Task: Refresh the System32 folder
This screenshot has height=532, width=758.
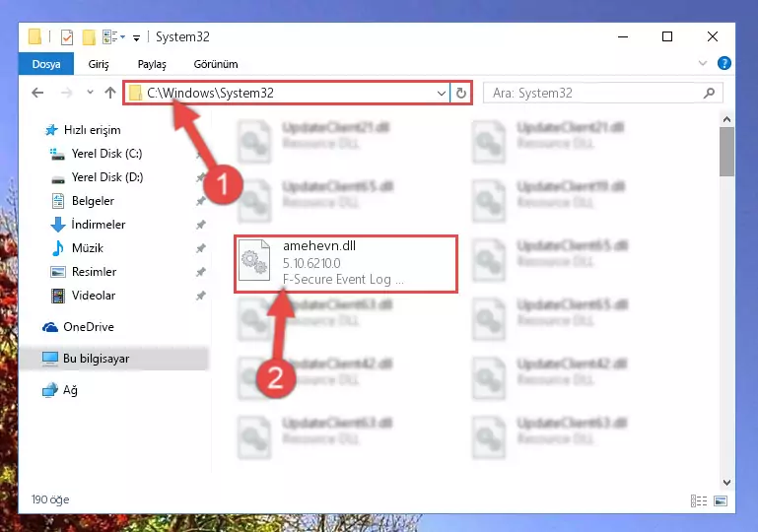Action: (461, 93)
